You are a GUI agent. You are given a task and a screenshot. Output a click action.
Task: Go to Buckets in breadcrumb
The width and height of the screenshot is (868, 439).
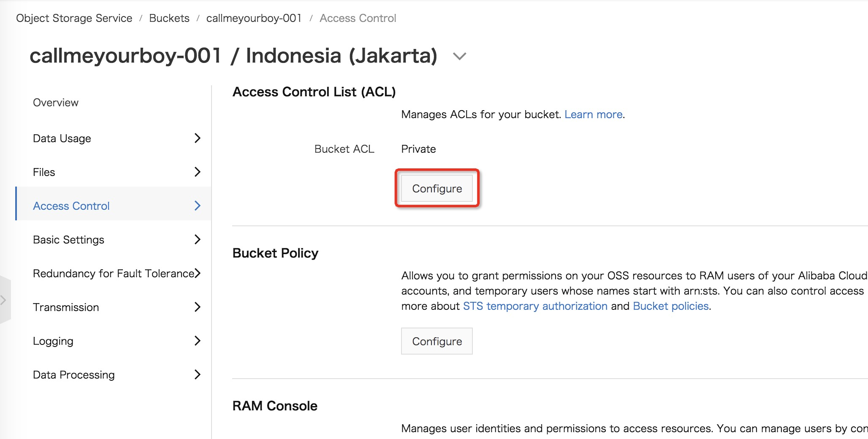tap(169, 18)
